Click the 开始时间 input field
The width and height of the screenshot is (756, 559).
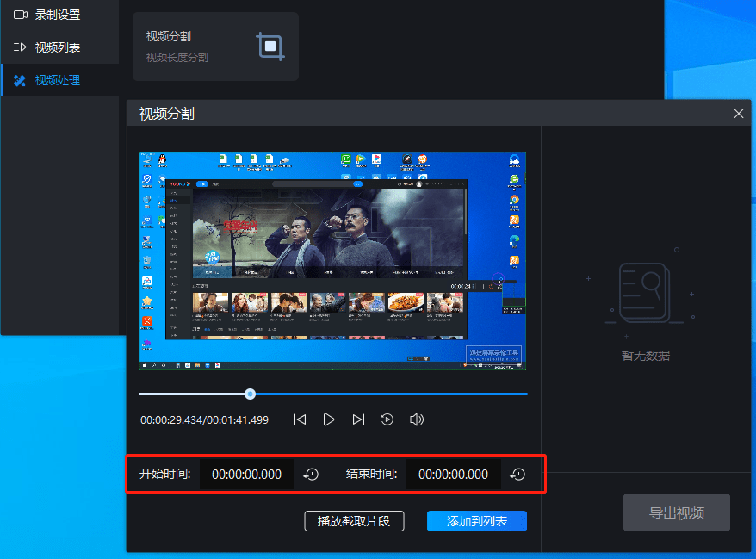click(x=247, y=474)
